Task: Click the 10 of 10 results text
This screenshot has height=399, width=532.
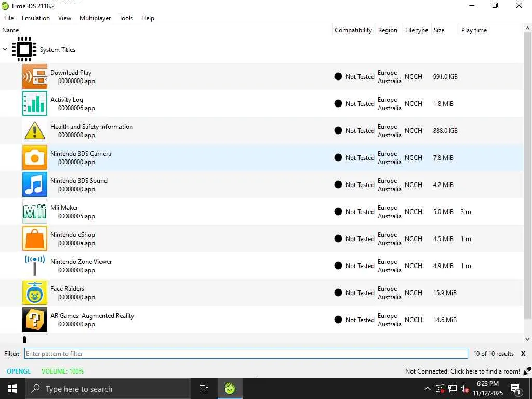Action: [x=494, y=353]
